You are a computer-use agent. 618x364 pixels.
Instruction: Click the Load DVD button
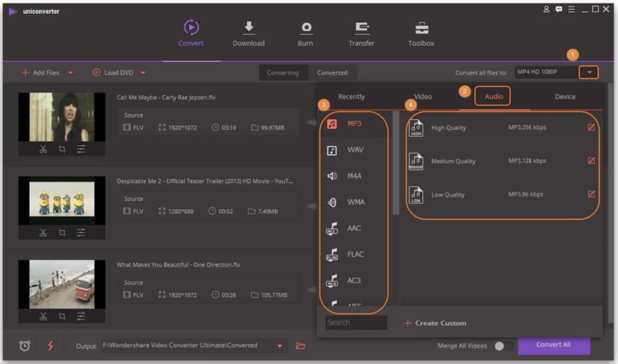[113, 72]
